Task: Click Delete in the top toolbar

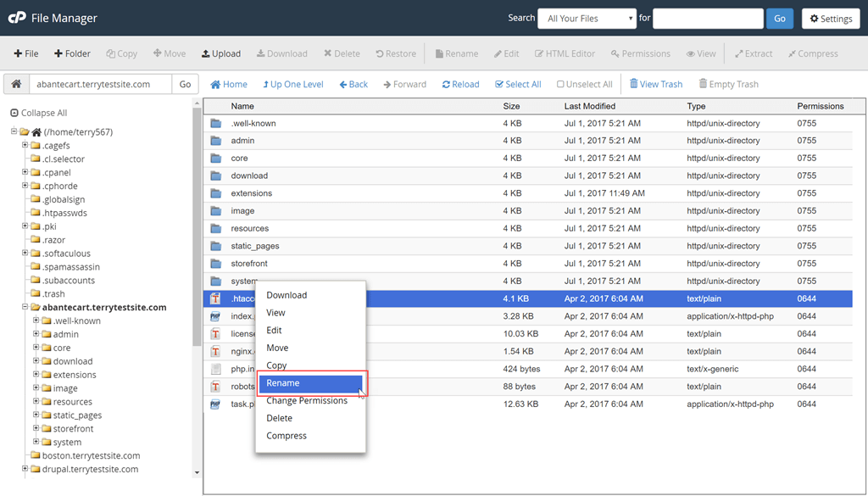Action: coord(342,53)
